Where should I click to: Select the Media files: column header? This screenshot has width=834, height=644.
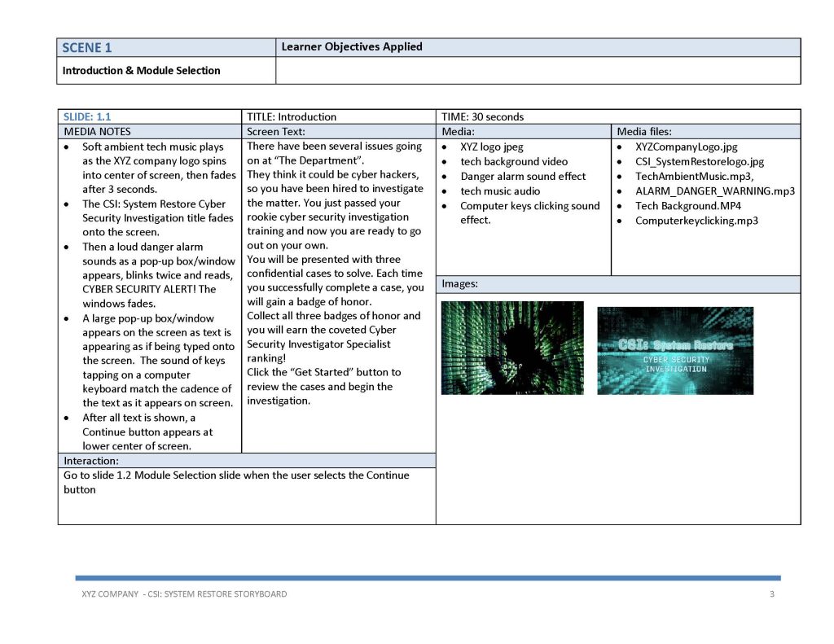(x=644, y=131)
